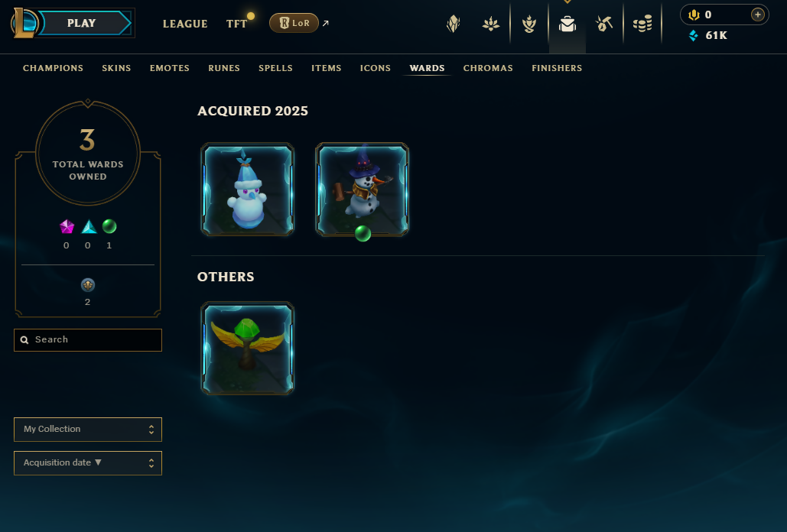Click the plus icon to purchase RP
The width and height of the screenshot is (787, 532).
click(757, 15)
